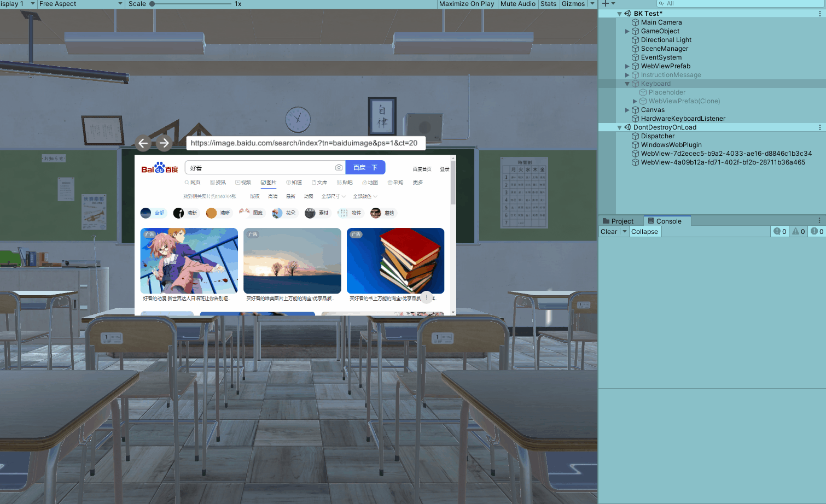
Task: Click the Placeholder cube icon
Action: pos(643,92)
